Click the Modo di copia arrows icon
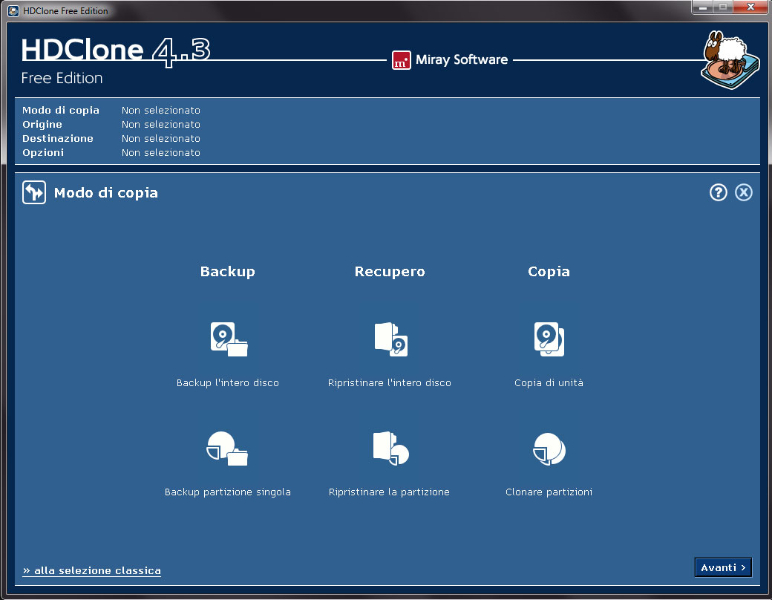The image size is (772, 600). coord(34,193)
